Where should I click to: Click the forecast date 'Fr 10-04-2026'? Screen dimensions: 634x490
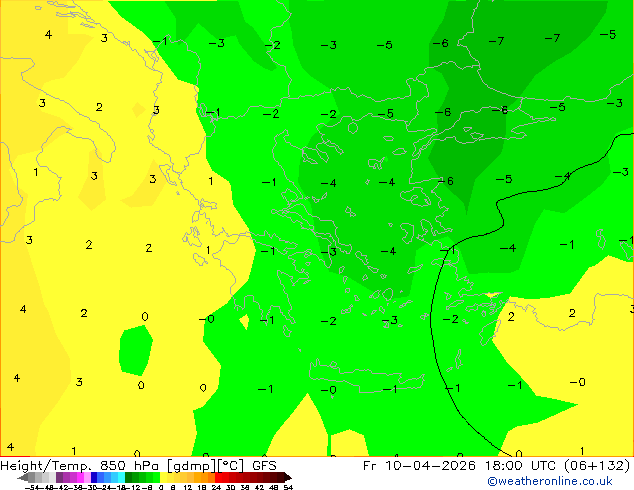point(419,466)
